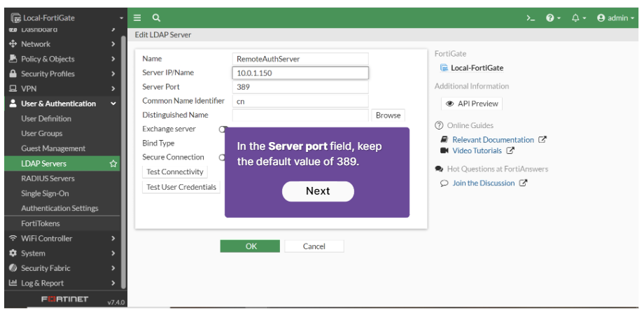
Task: Click the Local-FortiGate device entry
Action: (472, 68)
